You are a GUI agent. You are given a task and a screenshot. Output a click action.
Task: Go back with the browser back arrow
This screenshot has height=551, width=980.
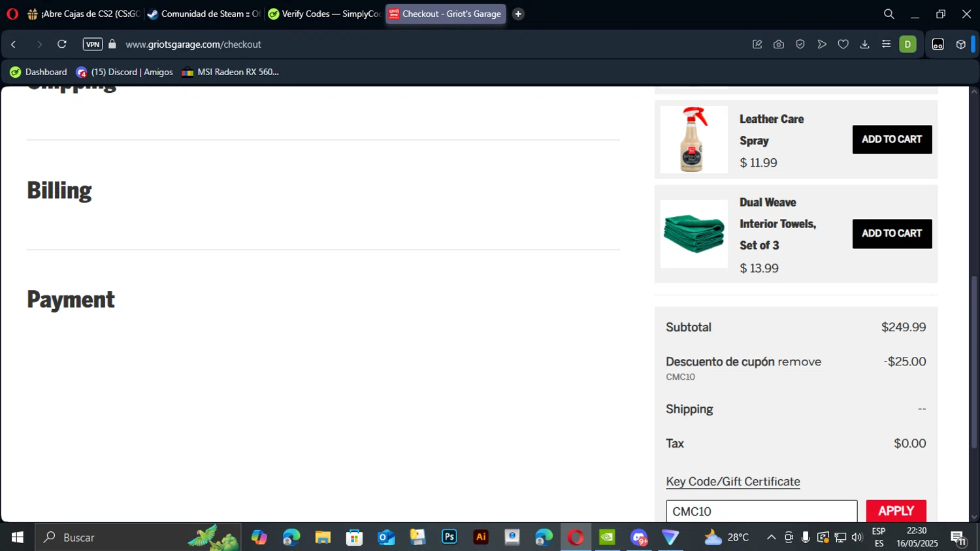[x=14, y=44]
